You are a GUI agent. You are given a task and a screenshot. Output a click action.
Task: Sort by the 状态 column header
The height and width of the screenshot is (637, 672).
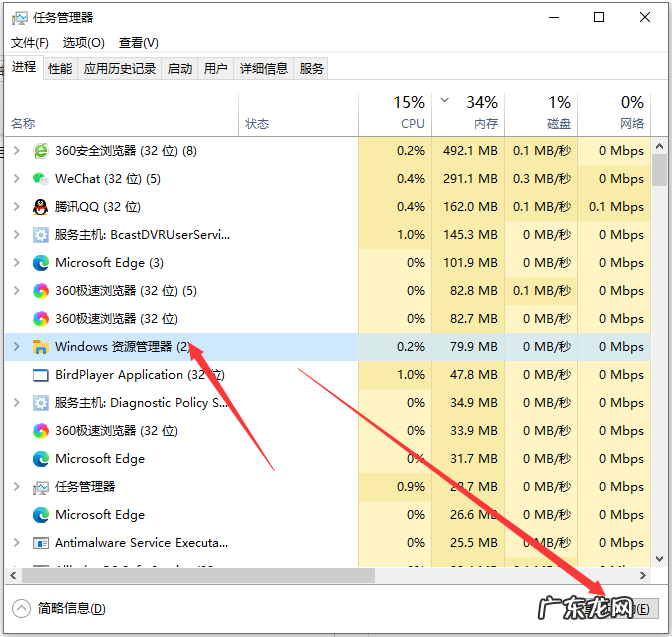point(298,115)
